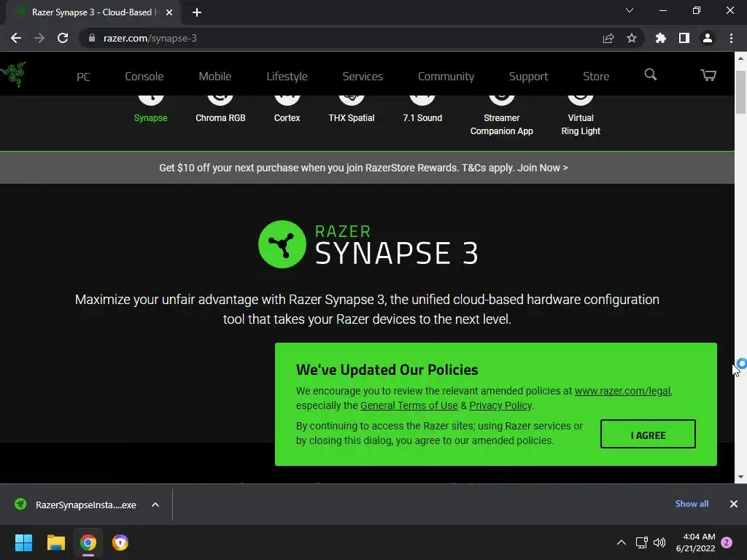The image size is (747, 560).
Task: Open the Chrome three-dot menu
Action: tap(731, 38)
